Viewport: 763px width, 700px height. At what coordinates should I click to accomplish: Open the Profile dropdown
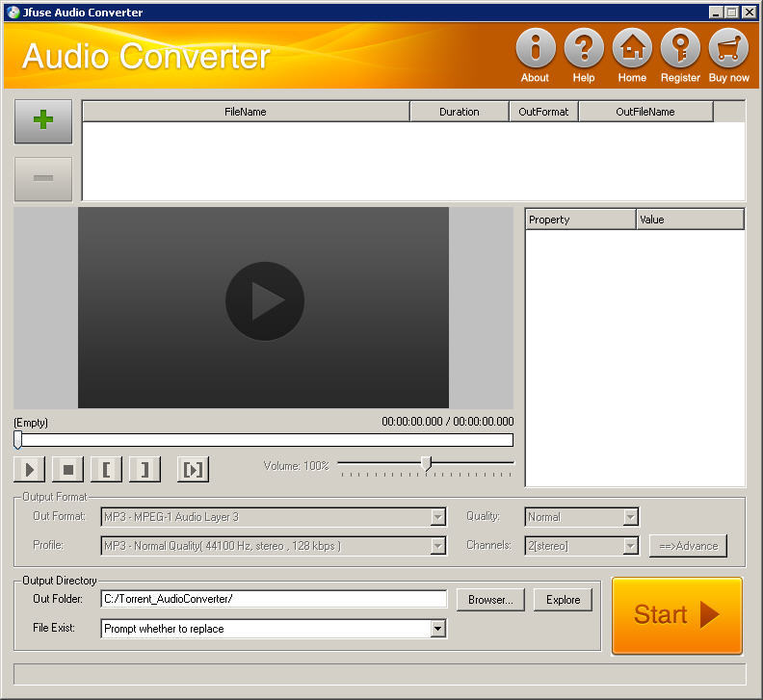tap(274, 546)
